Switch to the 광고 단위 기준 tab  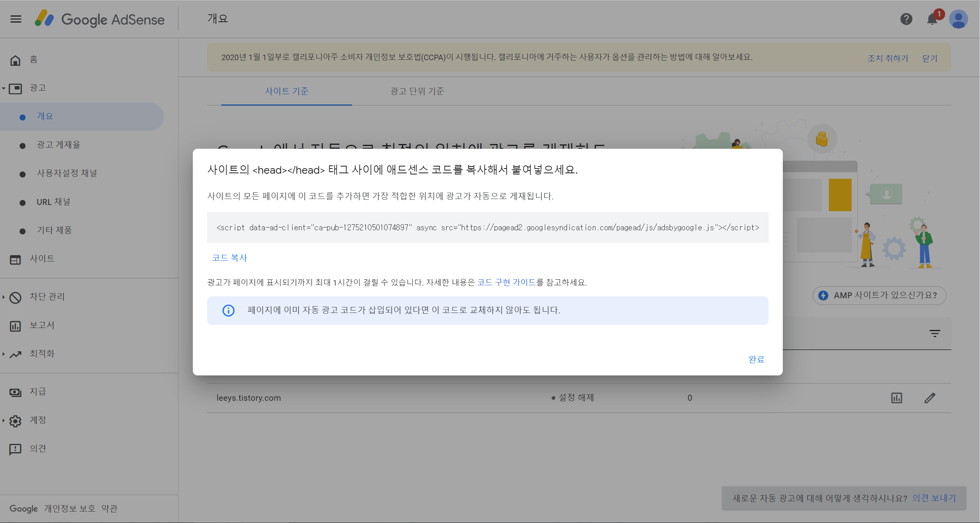point(417,91)
